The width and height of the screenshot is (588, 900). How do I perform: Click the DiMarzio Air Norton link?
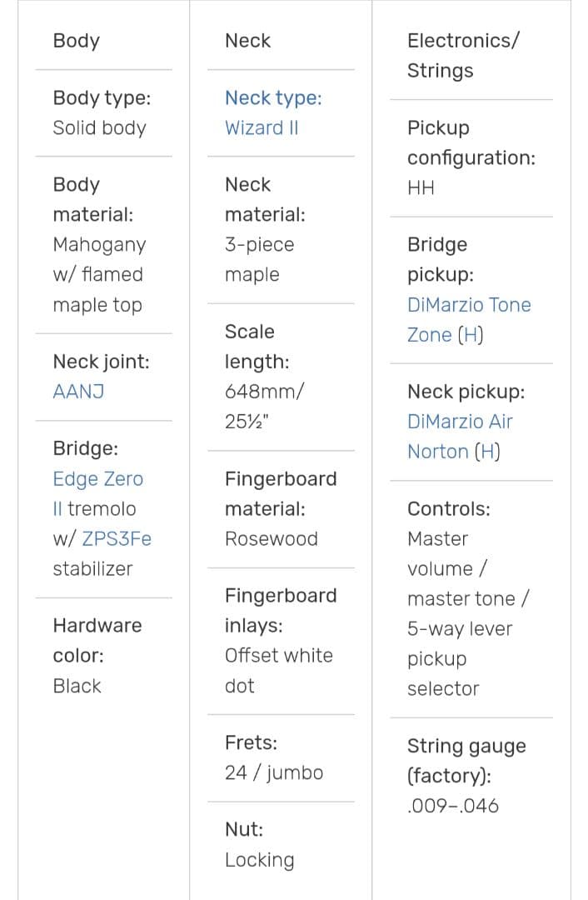click(459, 422)
